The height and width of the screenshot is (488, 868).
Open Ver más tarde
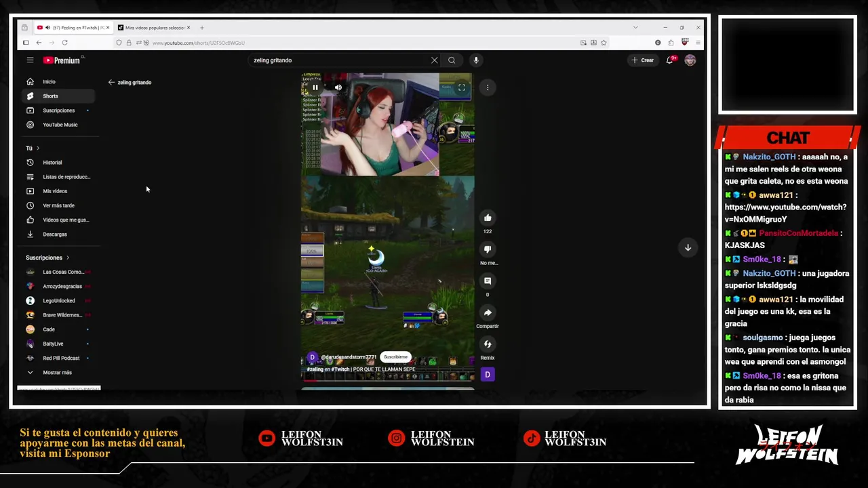(60, 205)
